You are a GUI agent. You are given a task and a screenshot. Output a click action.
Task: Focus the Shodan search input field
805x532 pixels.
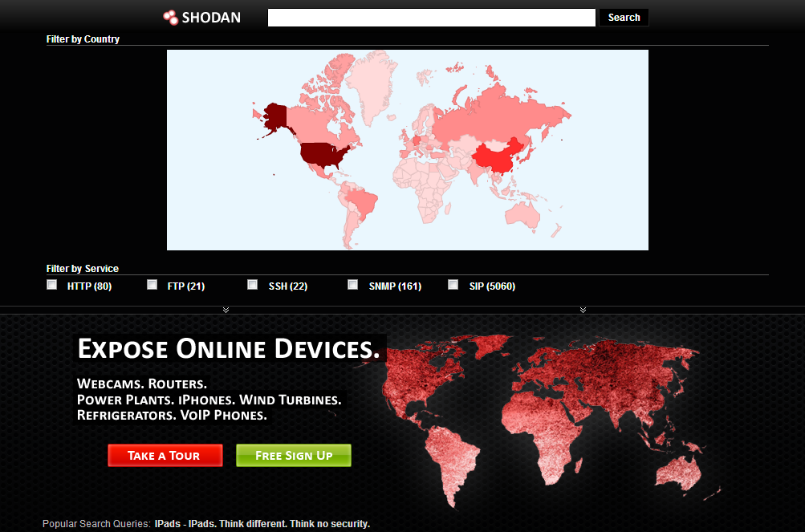coord(431,18)
